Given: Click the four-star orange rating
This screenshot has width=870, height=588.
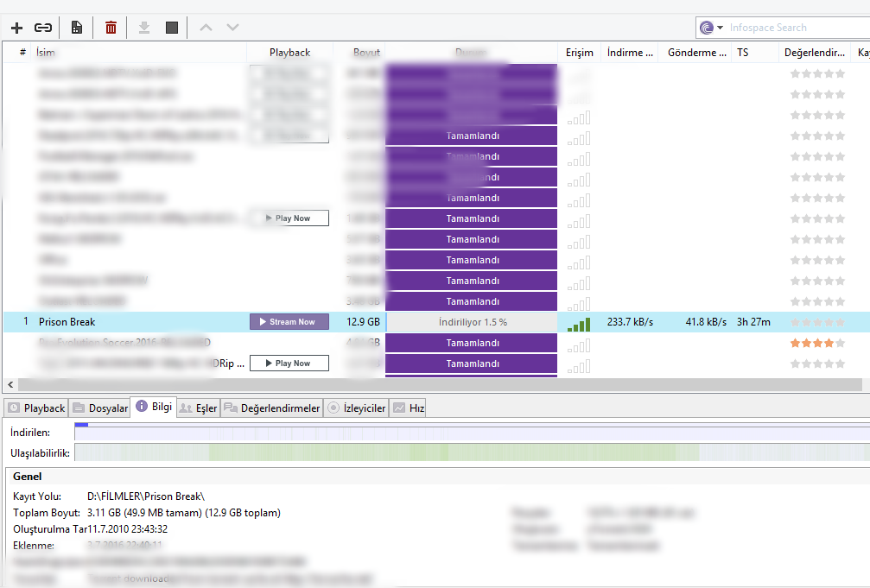Looking at the screenshot, I should (817, 343).
